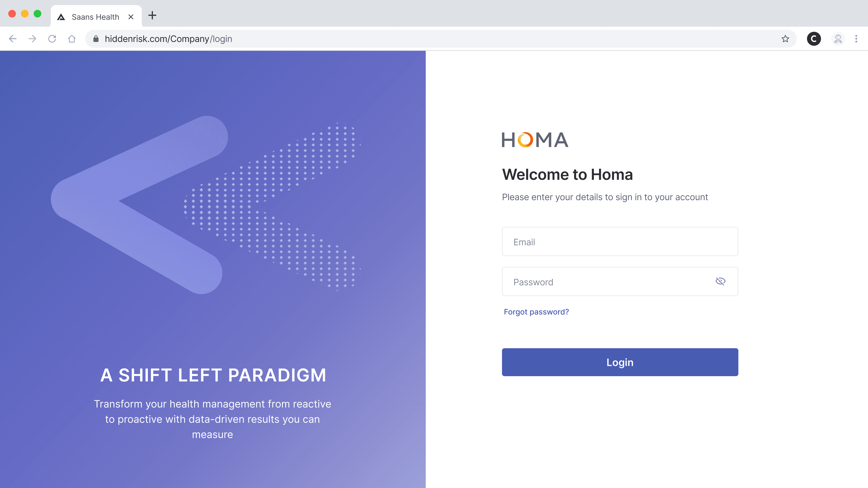Reload the page with refresh icon

[52, 39]
